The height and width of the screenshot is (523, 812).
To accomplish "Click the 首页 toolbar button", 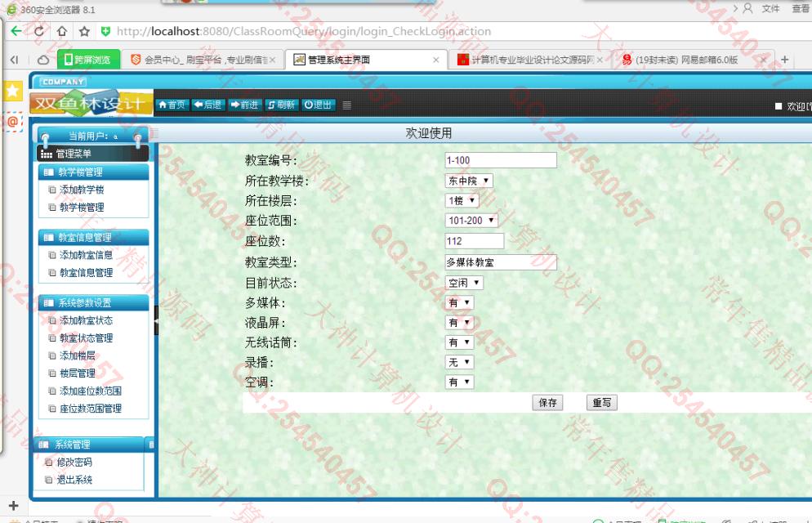I will coord(172,105).
